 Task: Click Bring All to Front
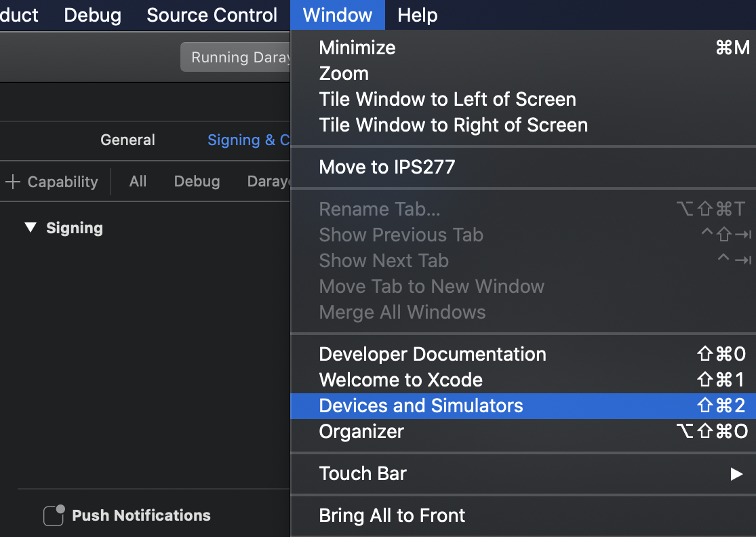pos(392,515)
